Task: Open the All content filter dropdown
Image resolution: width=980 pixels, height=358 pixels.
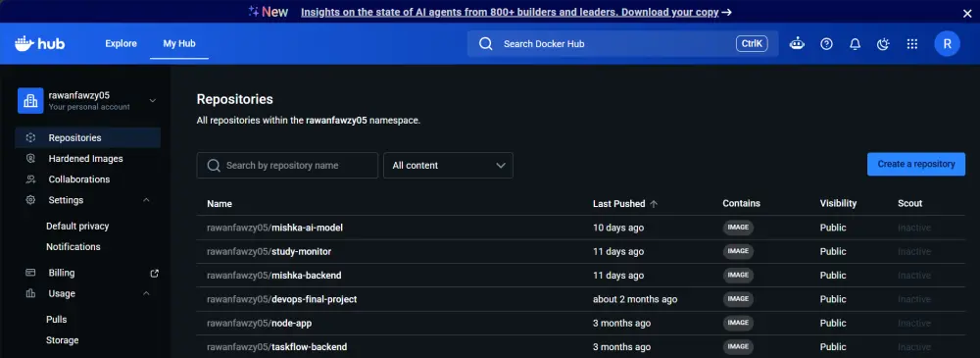Action: 448,165
